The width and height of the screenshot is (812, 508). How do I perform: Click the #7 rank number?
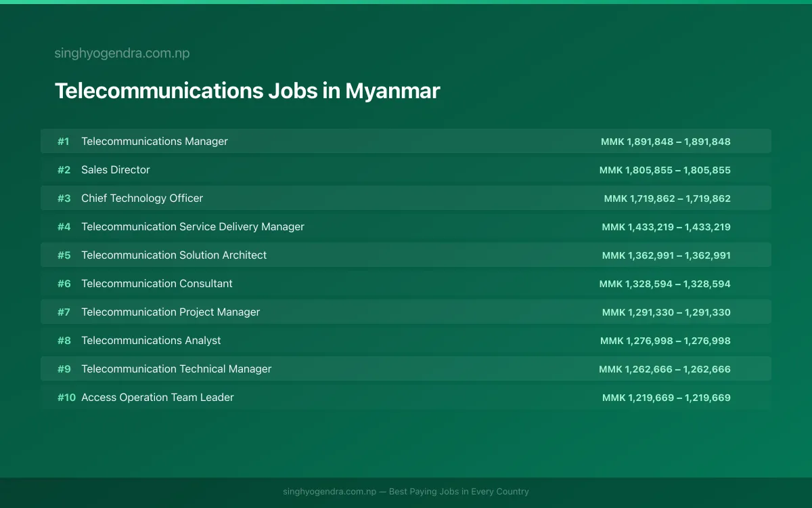tap(64, 312)
